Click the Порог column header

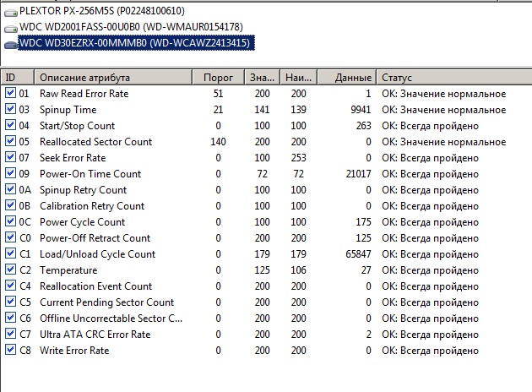(220, 77)
